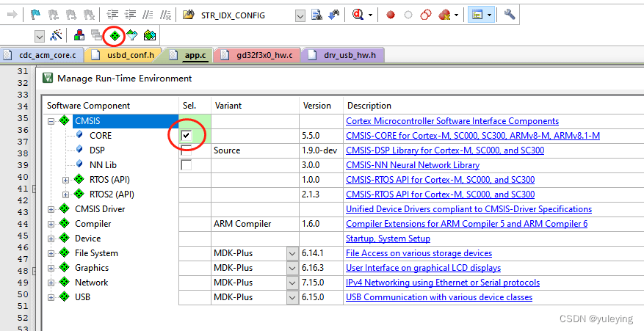The image size is (644, 331).
Task: Open the debug button dropdown arrow
Action: click(x=370, y=15)
